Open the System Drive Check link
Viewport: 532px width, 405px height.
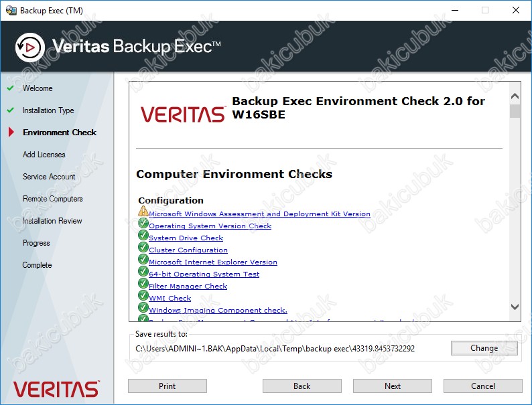click(x=186, y=238)
